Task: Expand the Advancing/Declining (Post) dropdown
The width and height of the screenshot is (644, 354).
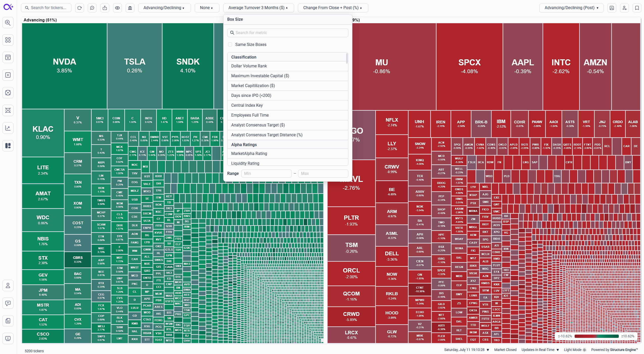Action: point(571,8)
